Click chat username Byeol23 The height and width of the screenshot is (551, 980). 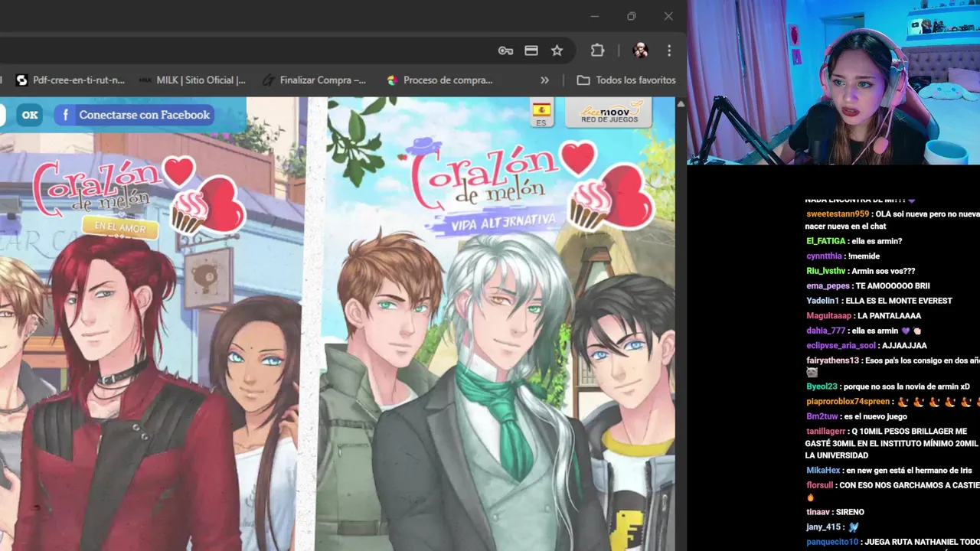(822, 386)
